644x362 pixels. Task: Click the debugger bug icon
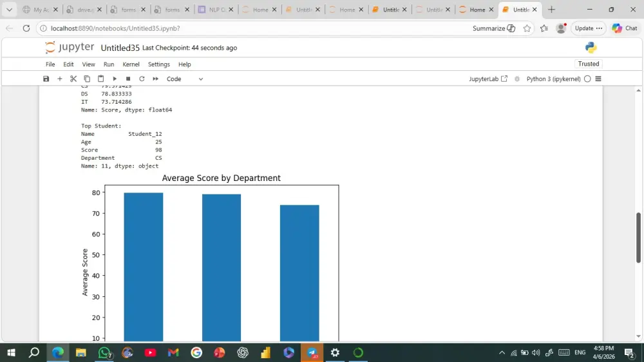click(517, 79)
